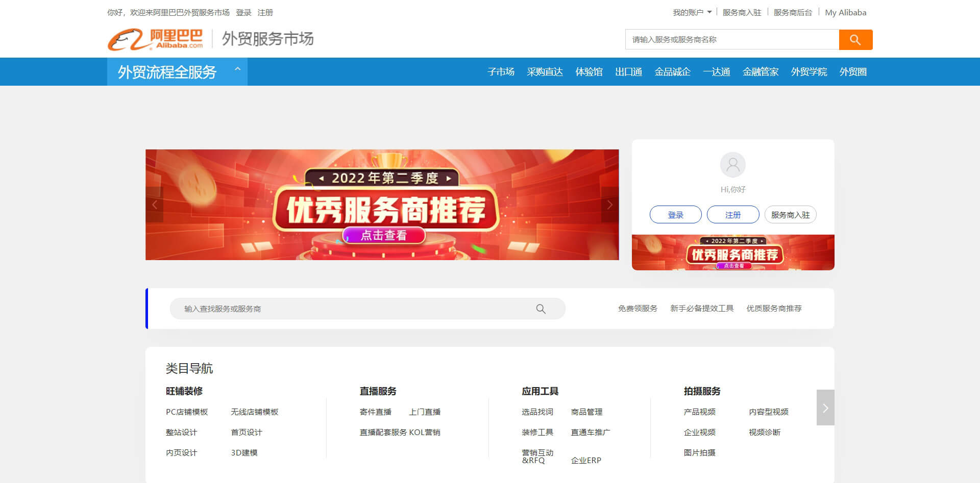Open the PC店铺模板 category link

pos(187,412)
